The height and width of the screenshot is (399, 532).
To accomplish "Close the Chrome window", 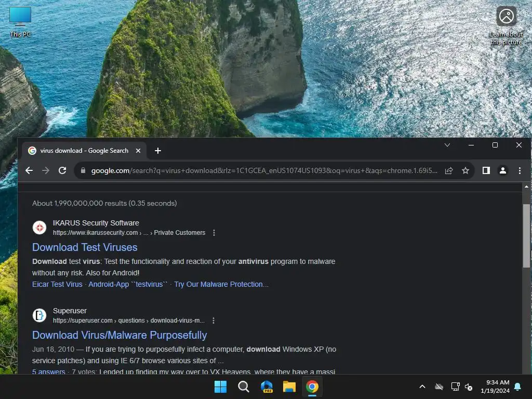I will coord(519,145).
